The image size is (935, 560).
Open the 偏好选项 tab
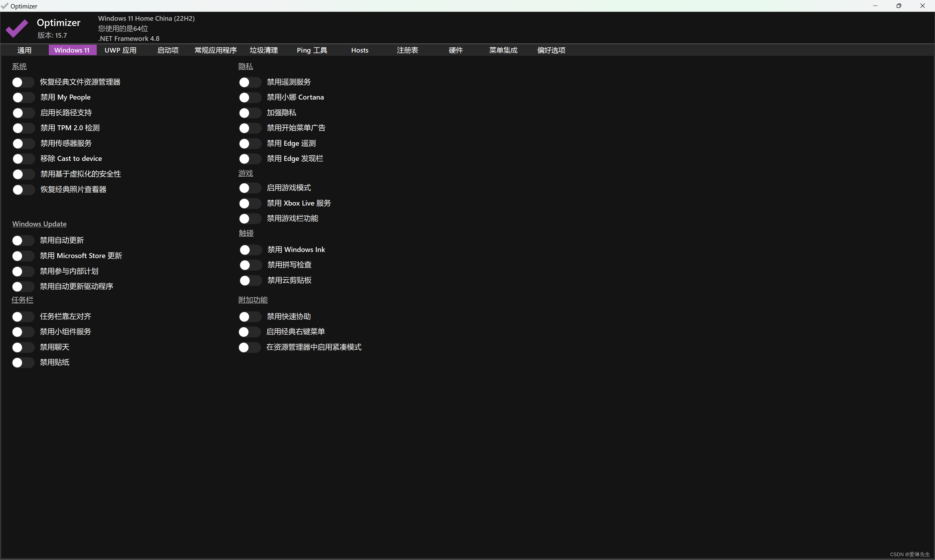[x=551, y=50]
